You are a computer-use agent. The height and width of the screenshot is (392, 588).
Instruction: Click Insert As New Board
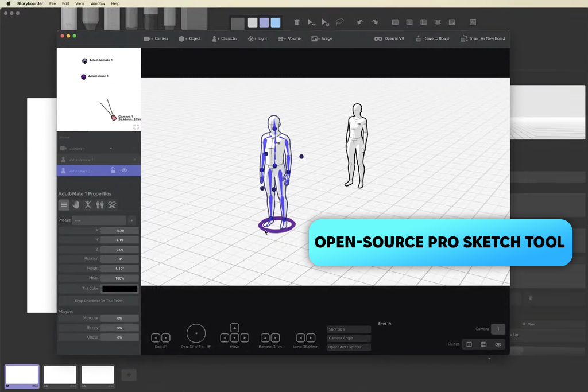coord(482,38)
